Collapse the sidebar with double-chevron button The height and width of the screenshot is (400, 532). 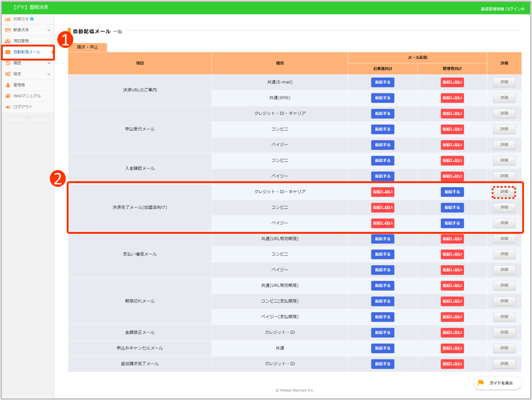click(28, 117)
